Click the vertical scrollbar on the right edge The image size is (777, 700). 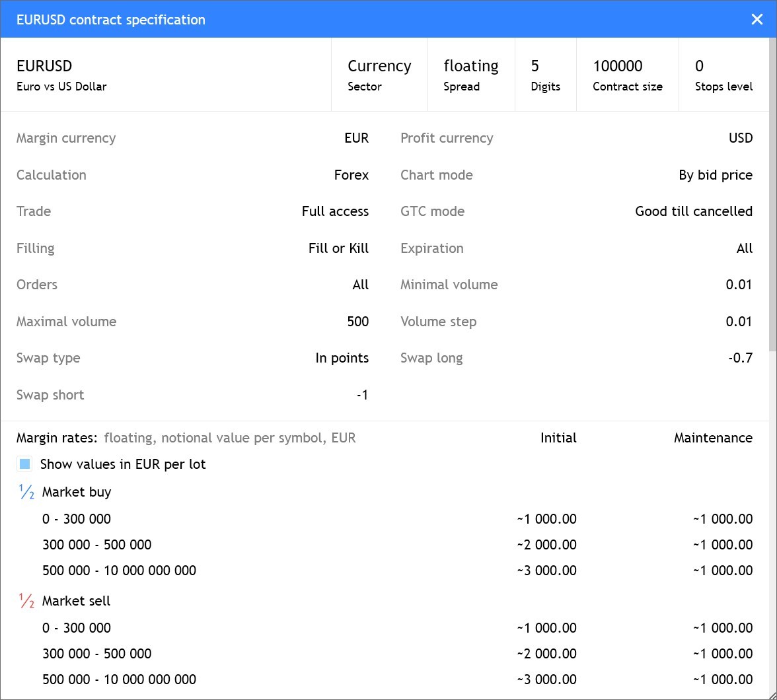coord(772,198)
